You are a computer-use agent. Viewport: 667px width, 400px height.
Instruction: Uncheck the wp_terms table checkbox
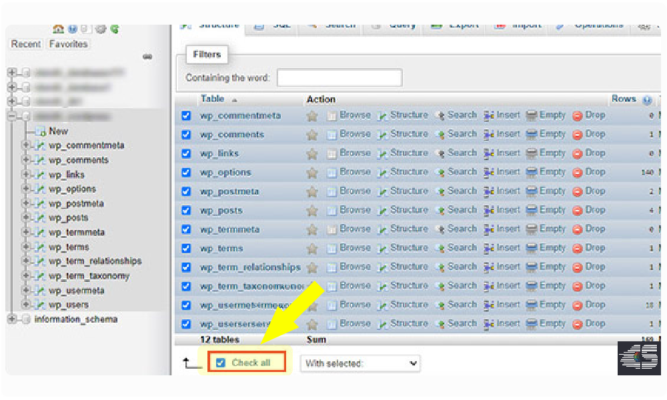186,248
